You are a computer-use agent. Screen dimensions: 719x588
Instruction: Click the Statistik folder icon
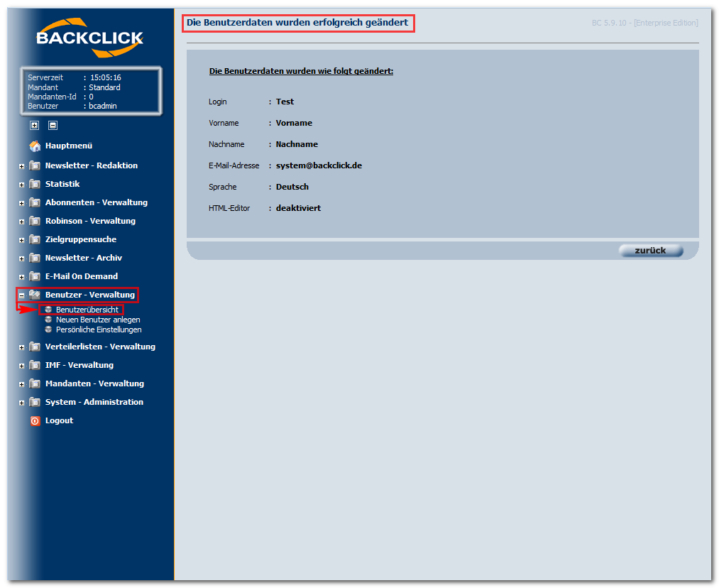click(35, 184)
